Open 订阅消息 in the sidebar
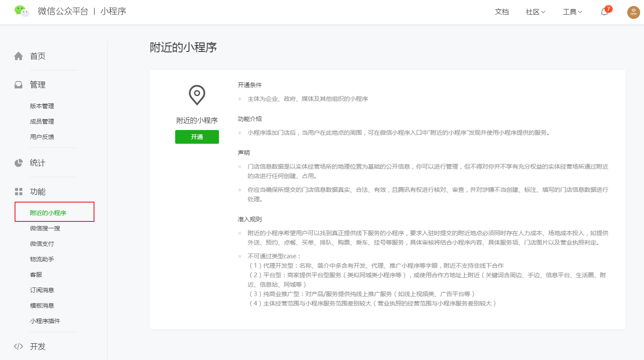Screen dimensions: 644x360 [42, 290]
